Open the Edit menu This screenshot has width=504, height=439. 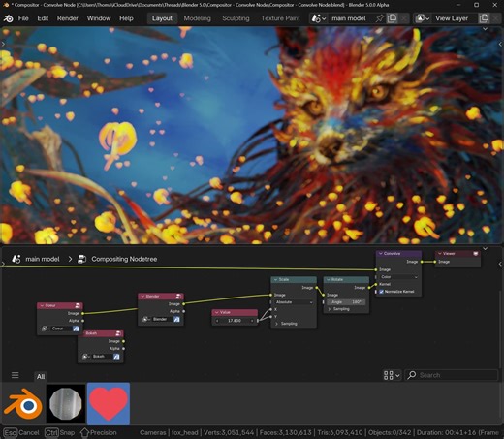point(43,18)
